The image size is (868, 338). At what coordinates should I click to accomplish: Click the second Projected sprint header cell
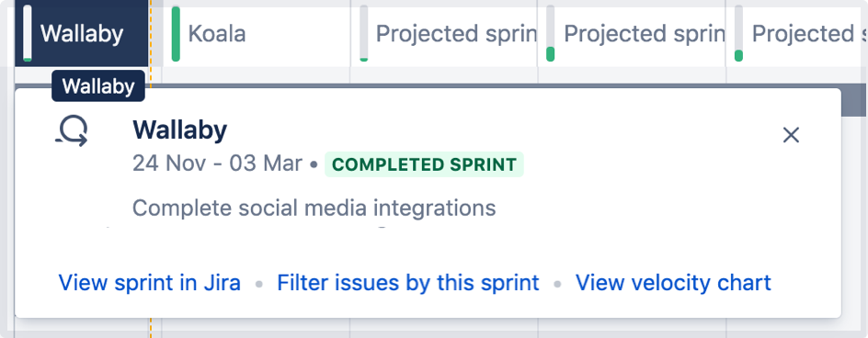click(x=632, y=34)
